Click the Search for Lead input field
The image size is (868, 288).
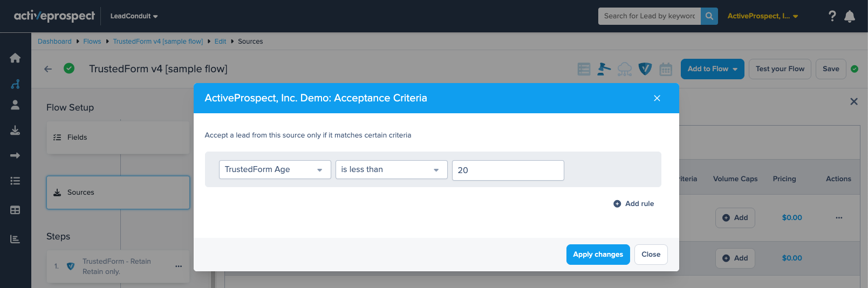click(x=649, y=16)
